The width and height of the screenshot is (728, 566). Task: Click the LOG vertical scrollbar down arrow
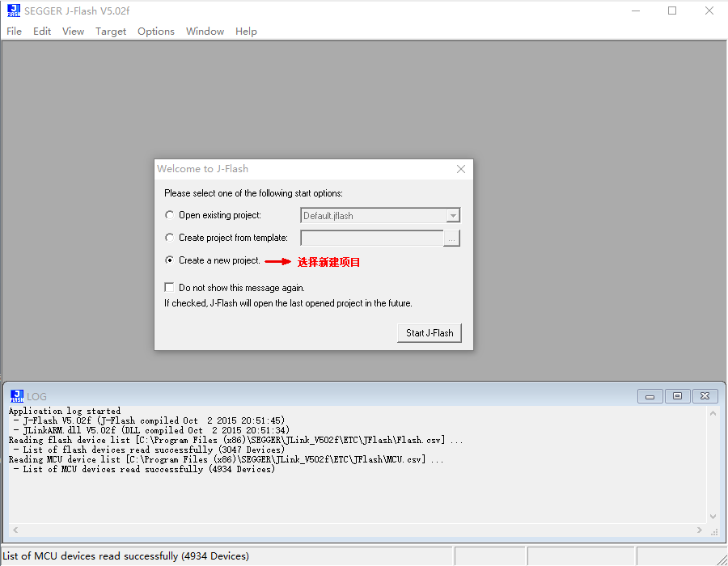click(x=713, y=517)
